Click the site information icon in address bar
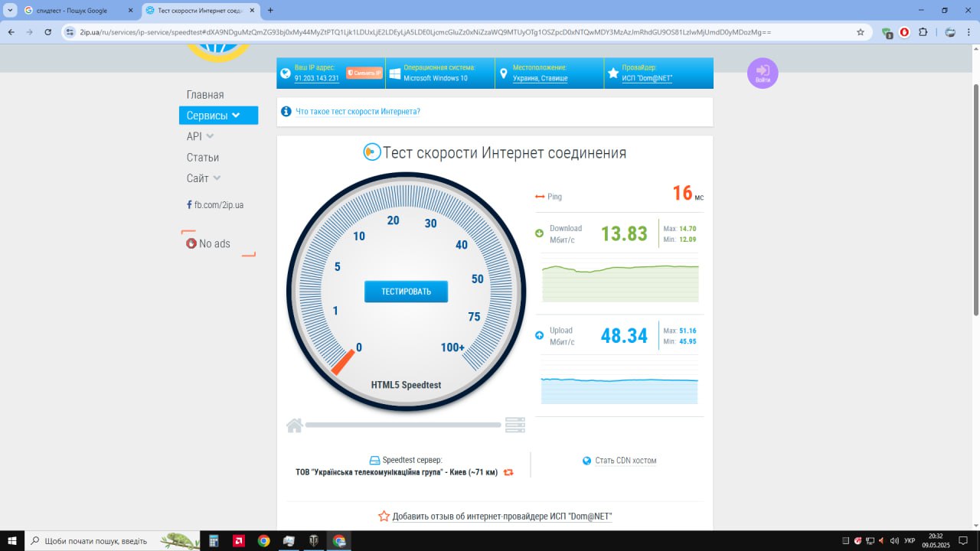This screenshot has height=551, width=980. tap(70, 32)
